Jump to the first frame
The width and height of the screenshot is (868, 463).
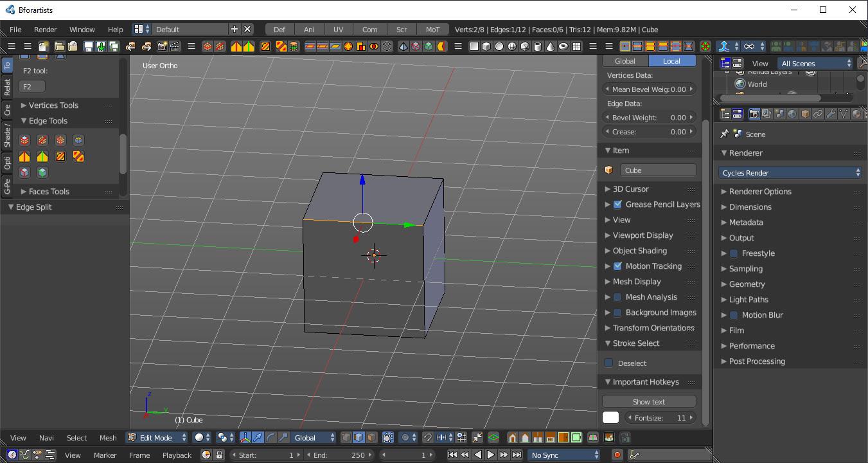(452, 455)
